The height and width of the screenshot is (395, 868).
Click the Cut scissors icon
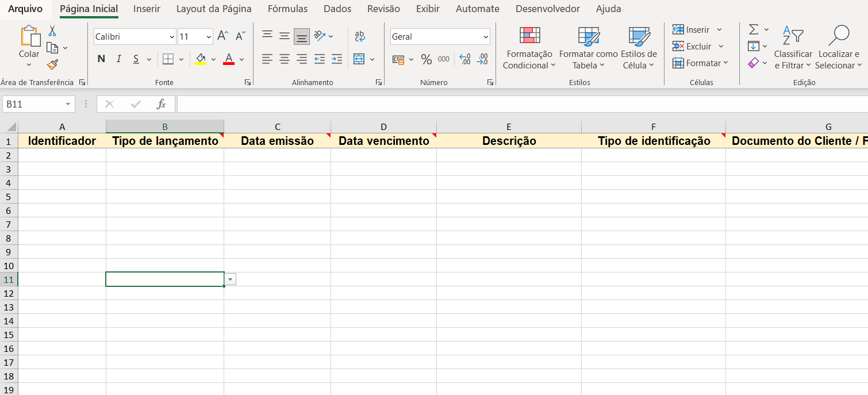click(x=52, y=31)
